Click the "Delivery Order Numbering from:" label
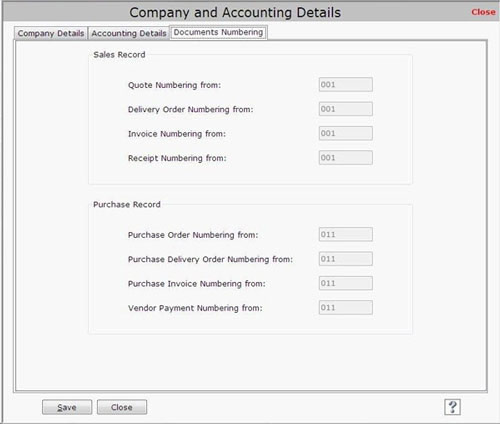 pyautogui.click(x=191, y=110)
